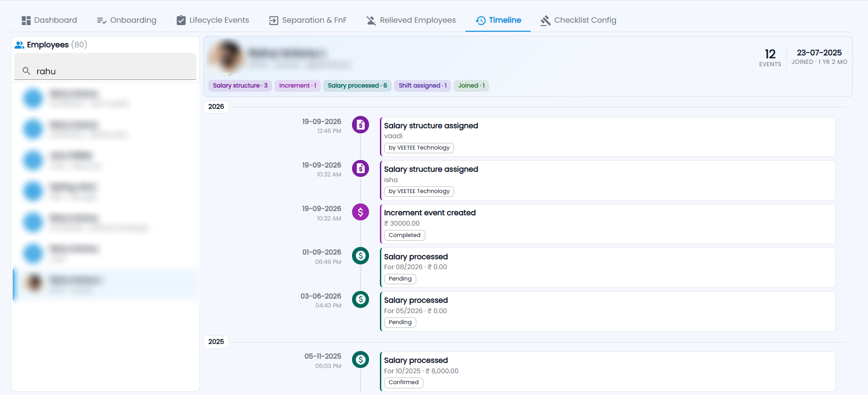Viewport: 868px width, 395px height.
Task: Select the highlighted employee with photo avatar
Action: point(105,284)
